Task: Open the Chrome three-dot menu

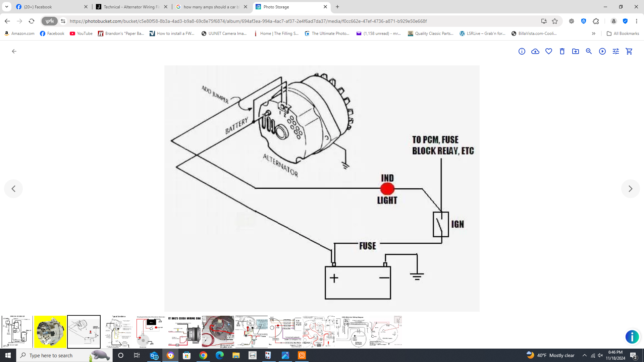Action: pyautogui.click(x=636, y=21)
